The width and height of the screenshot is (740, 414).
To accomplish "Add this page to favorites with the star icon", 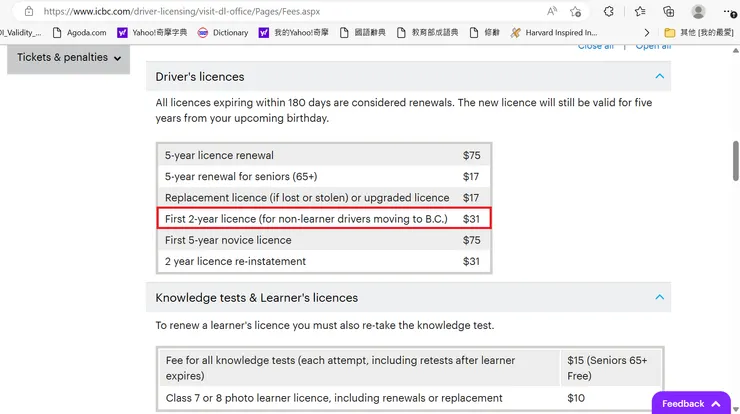I will [576, 11].
